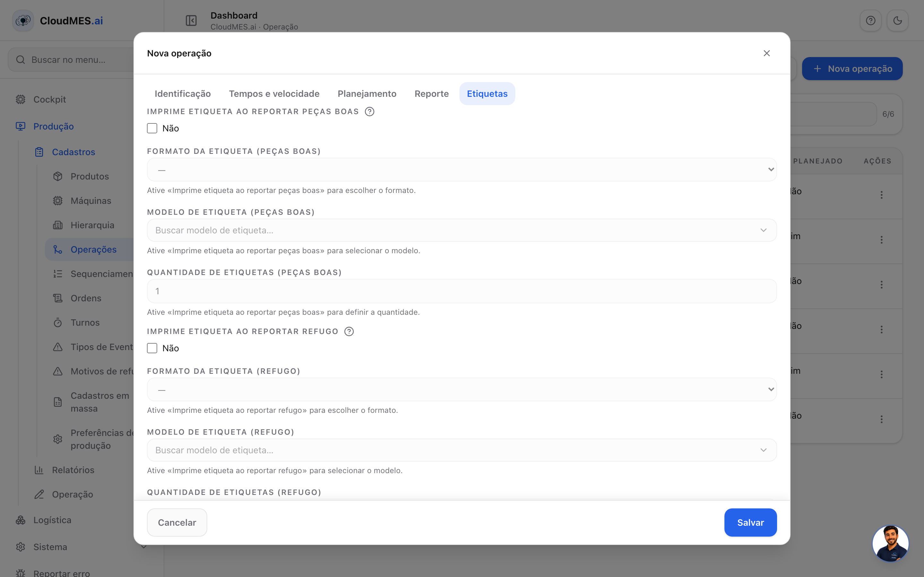924x577 pixels.
Task: Collapse the sidebar panel icon near Dashboard
Action: [191, 21]
